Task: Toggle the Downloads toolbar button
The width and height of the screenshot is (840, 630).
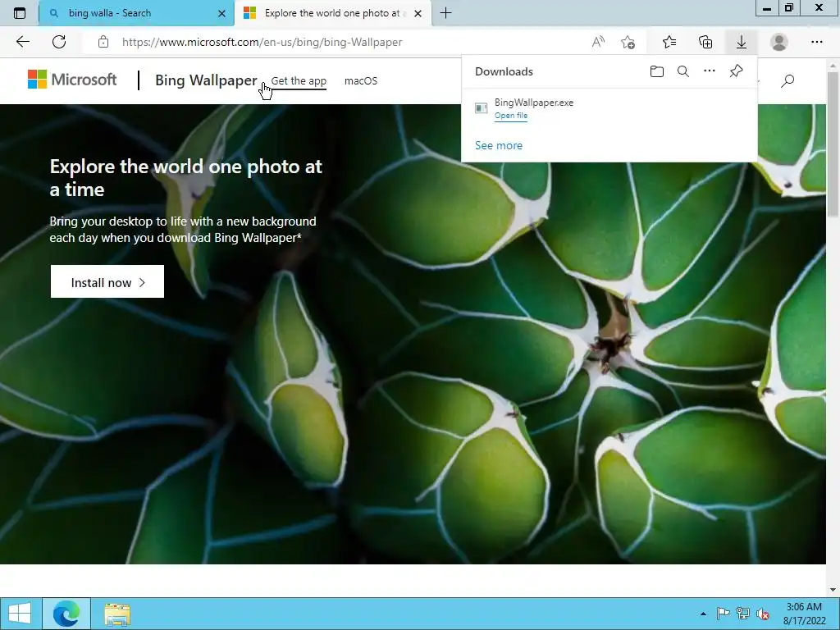Action: click(x=742, y=42)
